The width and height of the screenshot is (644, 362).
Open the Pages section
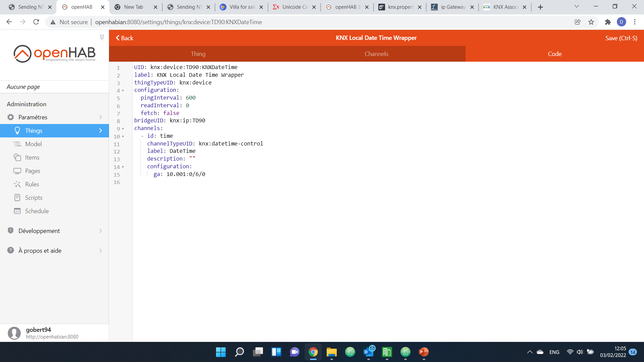coord(33,171)
